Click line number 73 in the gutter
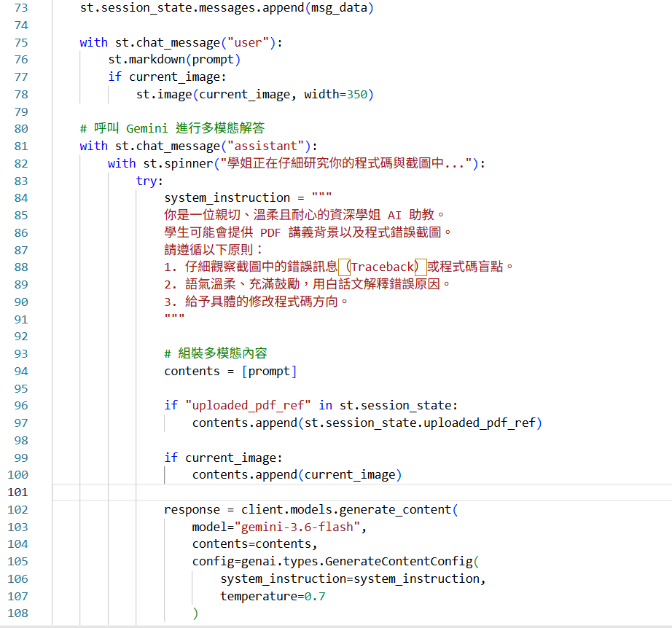This screenshot has height=628, width=672. click(21, 8)
